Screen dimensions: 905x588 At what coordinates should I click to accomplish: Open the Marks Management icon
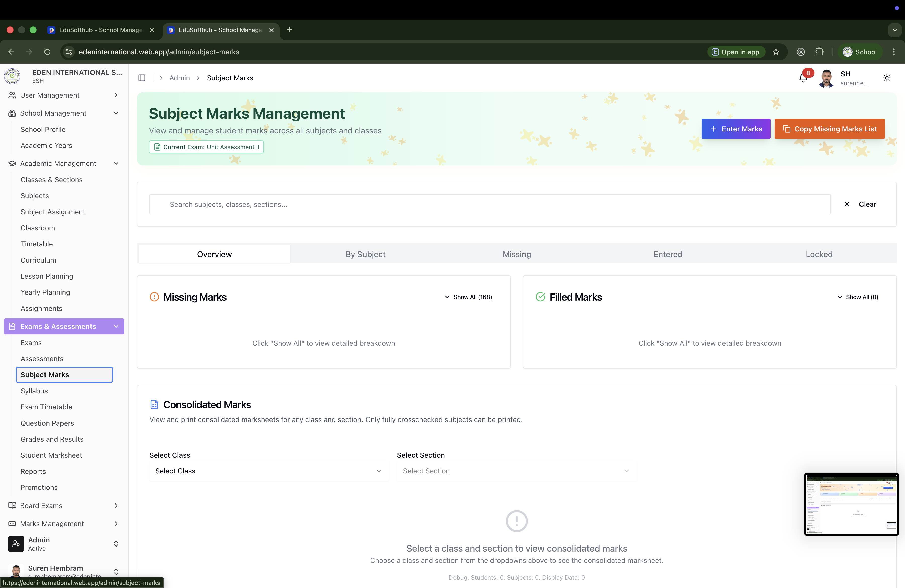pos(12,523)
